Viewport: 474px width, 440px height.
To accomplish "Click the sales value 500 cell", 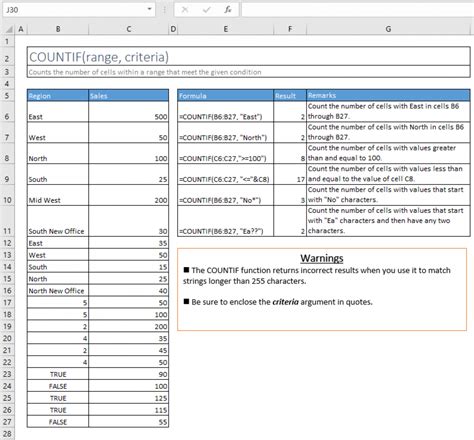I will pyautogui.click(x=129, y=112).
